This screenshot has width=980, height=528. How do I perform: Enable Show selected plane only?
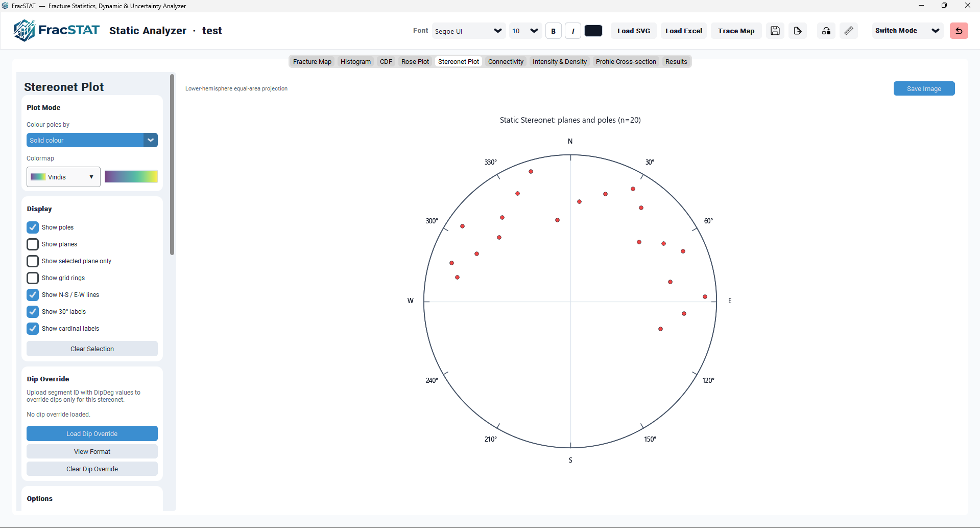pos(33,261)
